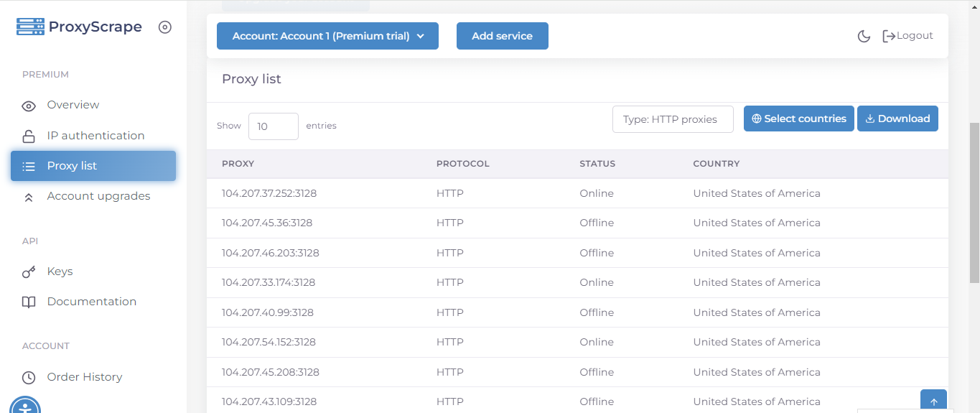Click Online status of 104.207.37.252 row

(597, 193)
